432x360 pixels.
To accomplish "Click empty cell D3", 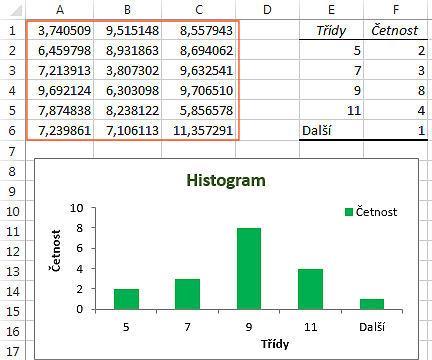I will point(267,70).
